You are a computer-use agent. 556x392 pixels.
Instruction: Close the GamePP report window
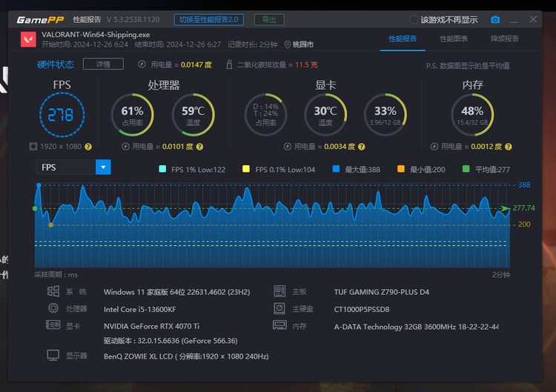click(x=533, y=19)
